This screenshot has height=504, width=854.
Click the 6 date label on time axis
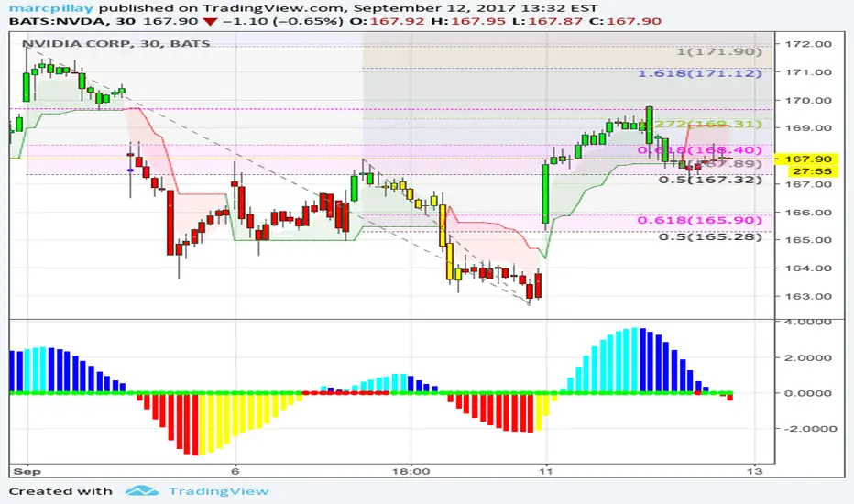click(235, 471)
